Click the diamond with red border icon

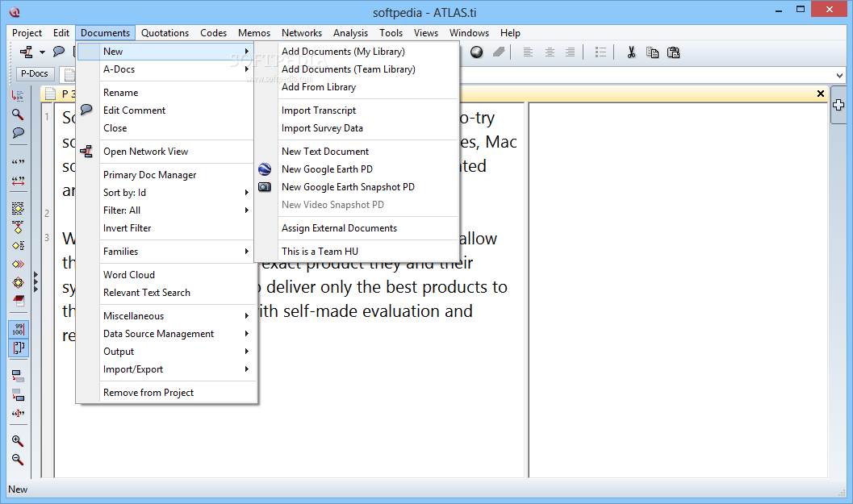point(18,283)
